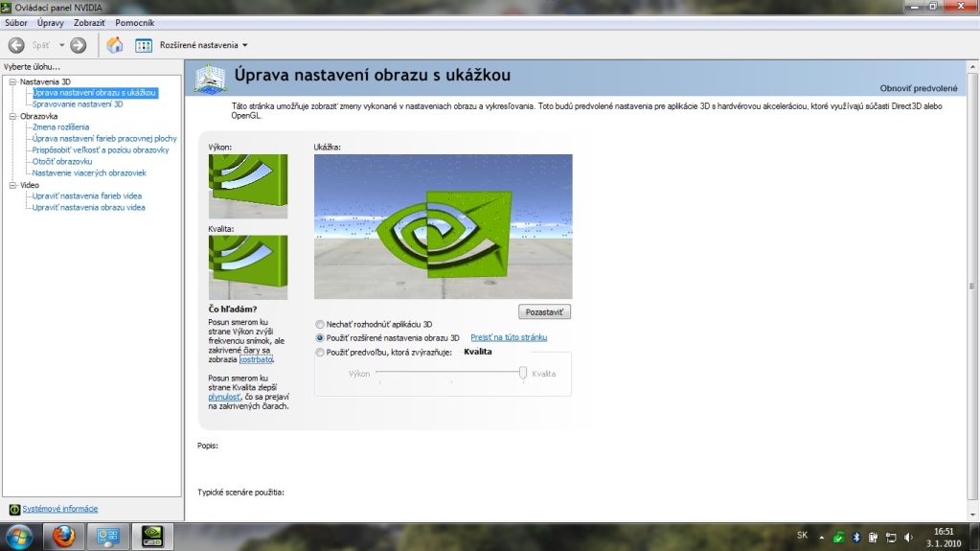Click the battery tray icon

point(873,538)
